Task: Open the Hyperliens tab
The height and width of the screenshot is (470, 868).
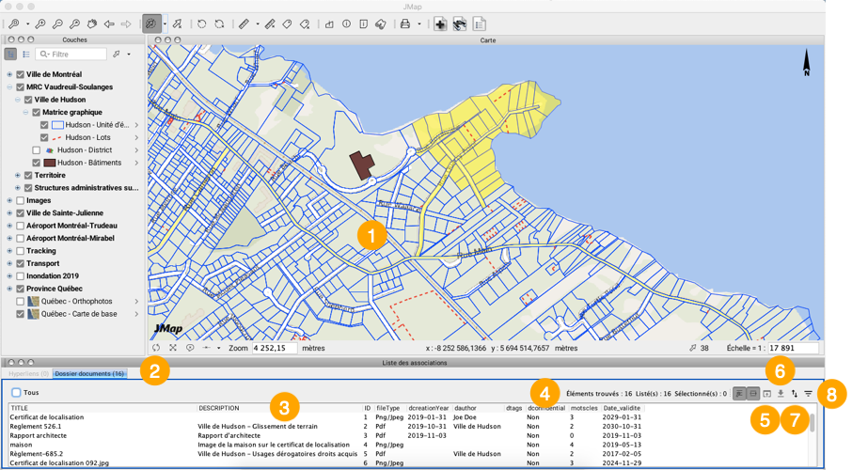Action: click(x=28, y=373)
